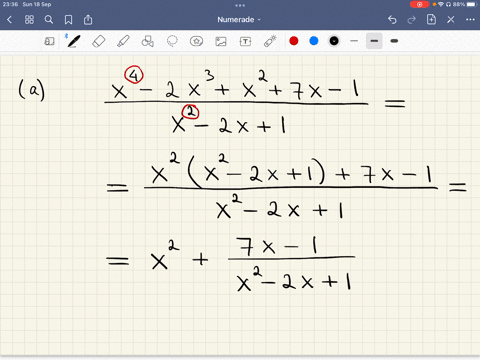Tap the screen recording indicator
This screenshot has height=360, width=480.
coord(419,4)
